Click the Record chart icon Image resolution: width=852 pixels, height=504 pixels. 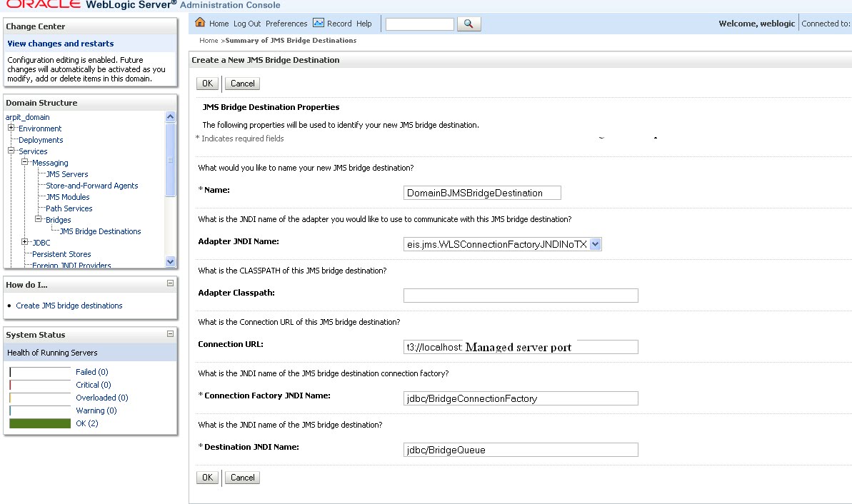[x=319, y=23]
